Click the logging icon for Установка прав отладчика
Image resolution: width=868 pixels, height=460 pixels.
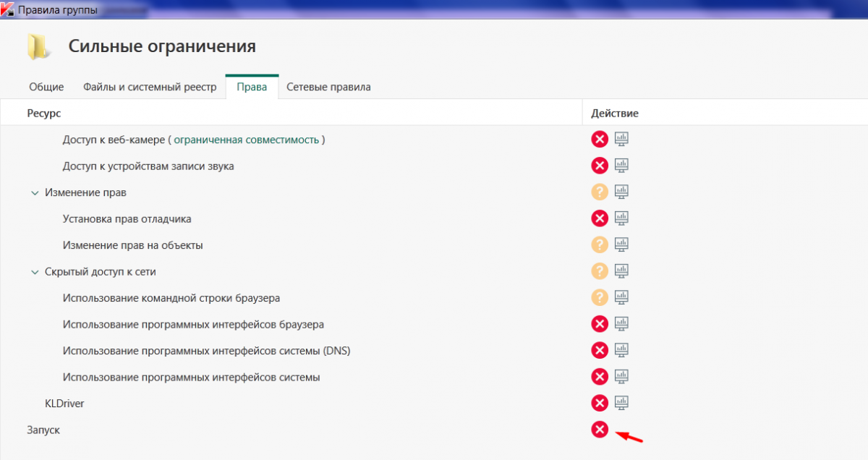pos(621,218)
